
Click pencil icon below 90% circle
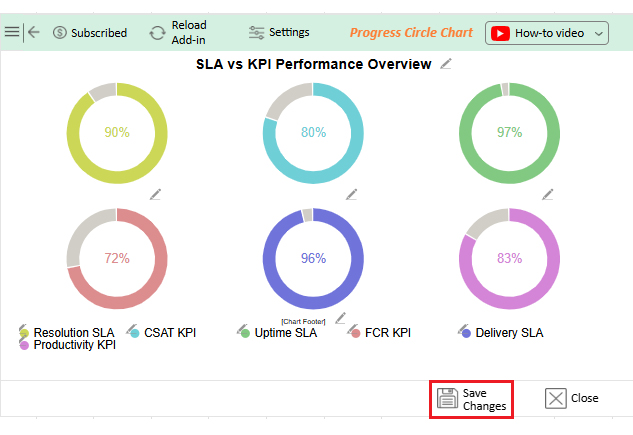click(155, 194)
